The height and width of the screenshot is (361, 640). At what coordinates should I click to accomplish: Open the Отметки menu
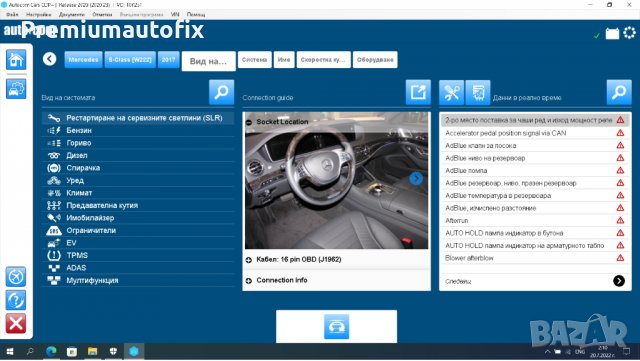click(x=102, y=14)
